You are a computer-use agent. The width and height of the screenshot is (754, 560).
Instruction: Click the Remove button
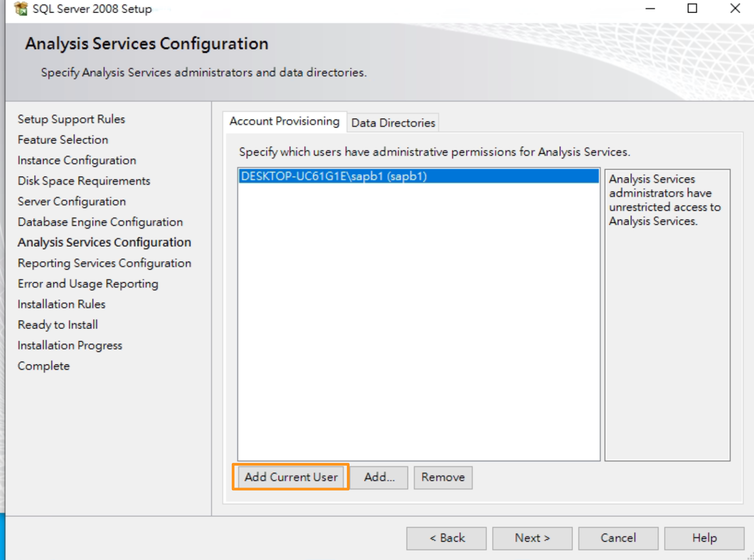[x=443, y=477]
